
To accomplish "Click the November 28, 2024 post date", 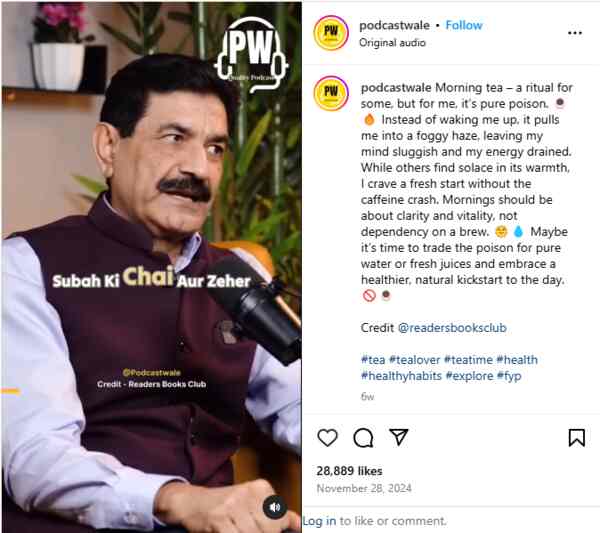I will (364, 488).
